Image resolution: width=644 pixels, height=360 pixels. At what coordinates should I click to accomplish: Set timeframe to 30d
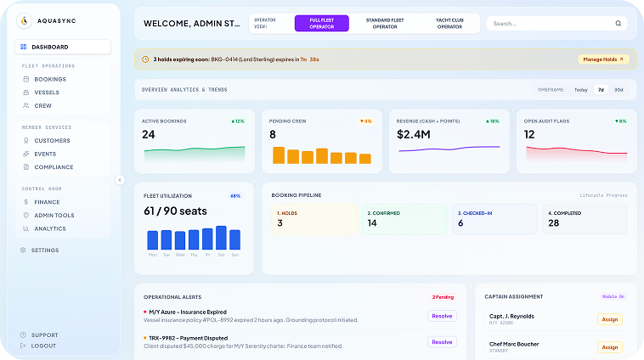[619, 89]
